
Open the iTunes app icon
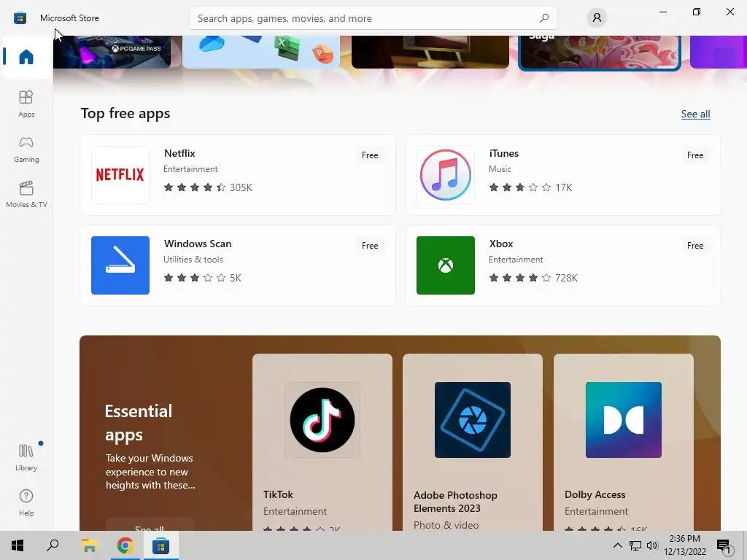coord(446,175)
